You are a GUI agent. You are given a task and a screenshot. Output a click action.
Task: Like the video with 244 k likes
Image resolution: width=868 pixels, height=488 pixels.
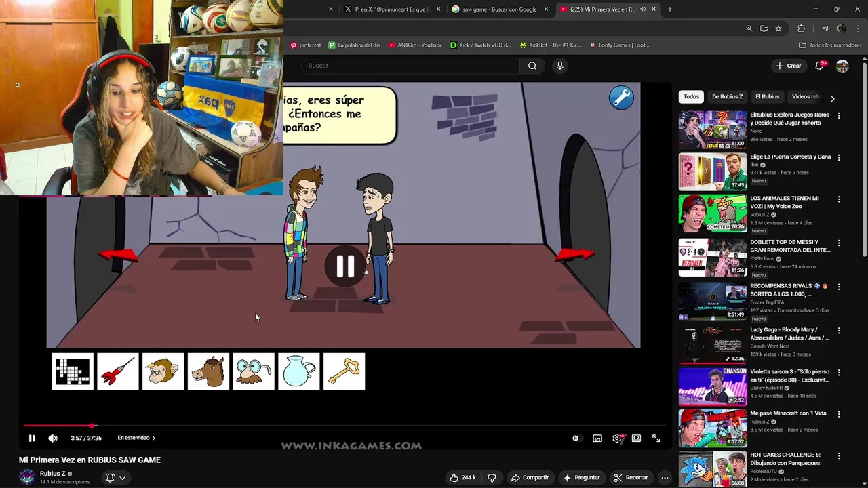click(x=462, y=477)
